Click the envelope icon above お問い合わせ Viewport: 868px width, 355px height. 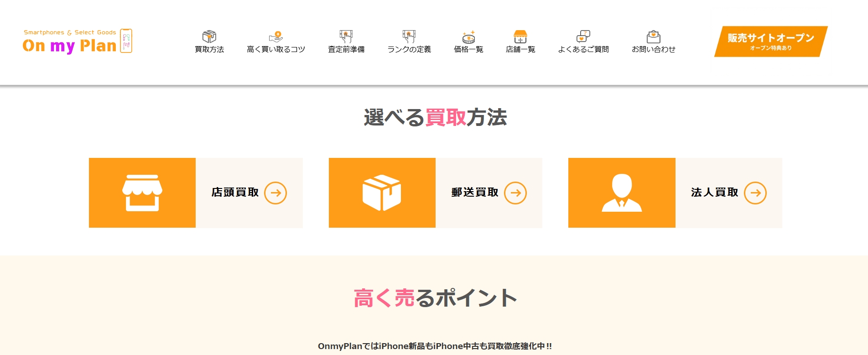pyautogui.click(x=654, y=37)
